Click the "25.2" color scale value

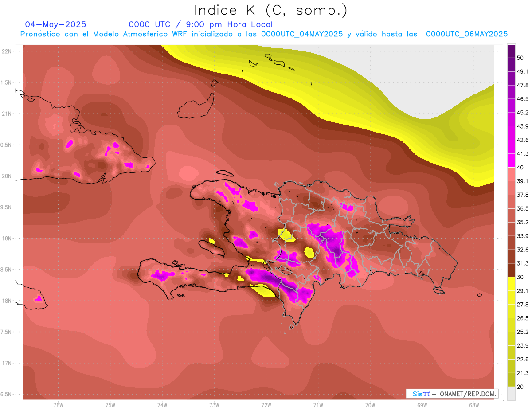tap(523, 332)
